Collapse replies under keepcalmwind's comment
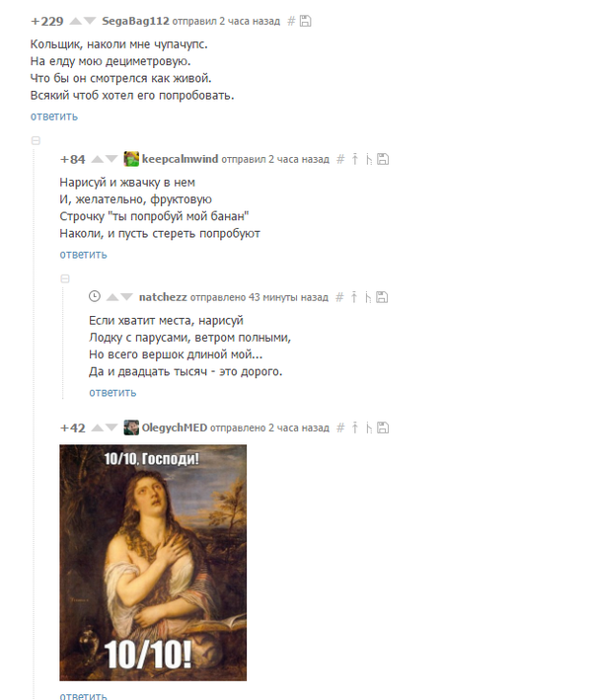This screenshot has height=700, width=592. [65, 278]
